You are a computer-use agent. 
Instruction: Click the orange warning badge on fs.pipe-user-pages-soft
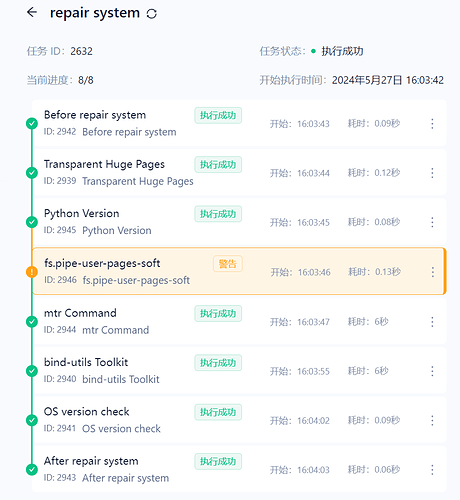[x=228, y=264]
